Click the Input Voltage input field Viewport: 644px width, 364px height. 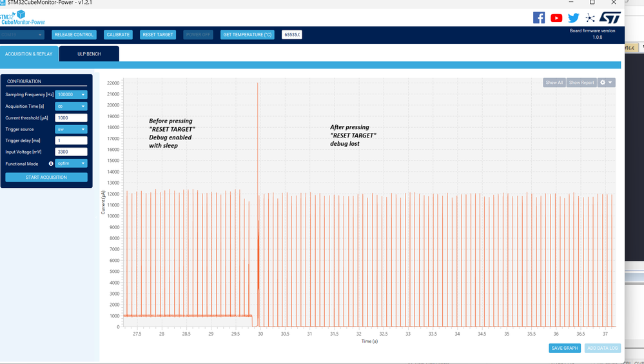click(x=71, y=152)
